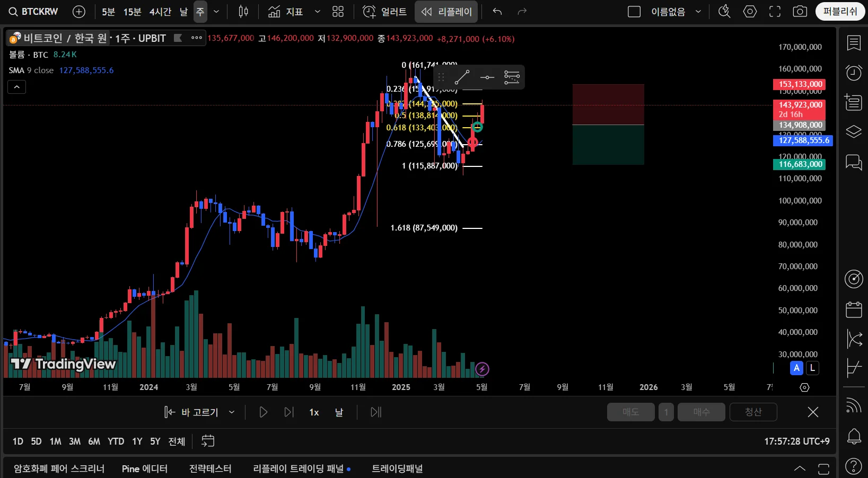Edit the replay order quantity field
868x478 pixels.
[666, 412]
